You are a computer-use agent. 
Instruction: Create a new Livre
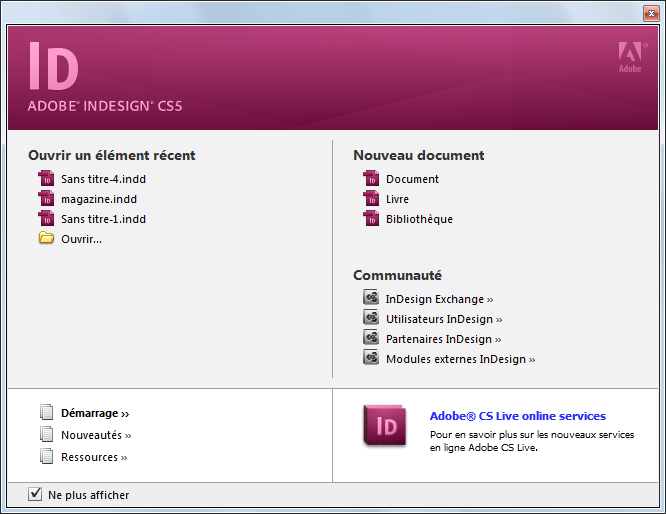pos(398,199)
